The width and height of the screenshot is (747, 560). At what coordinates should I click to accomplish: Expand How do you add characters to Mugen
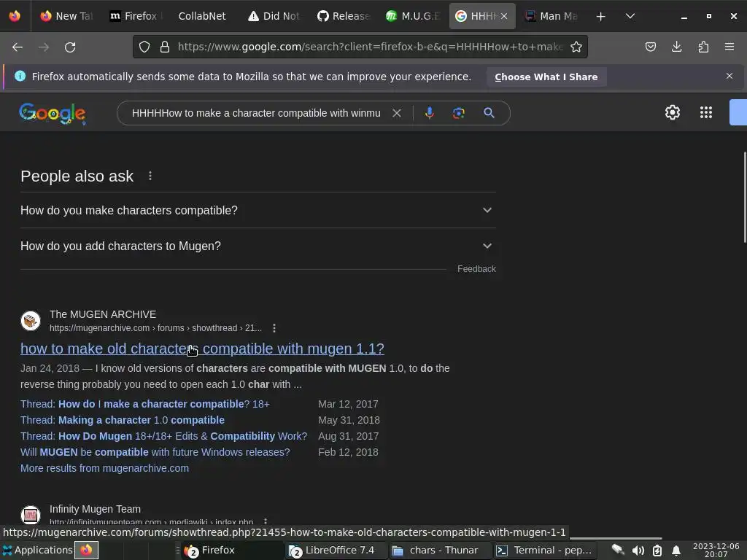(x=258, y=246)
